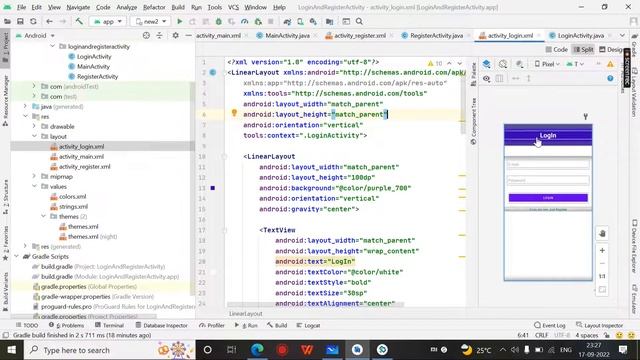Image resolution: width=640 pixels, height=360 pixels.
Task: Click the Android Studio taskbar icon
Action: [x=357, y=350]
